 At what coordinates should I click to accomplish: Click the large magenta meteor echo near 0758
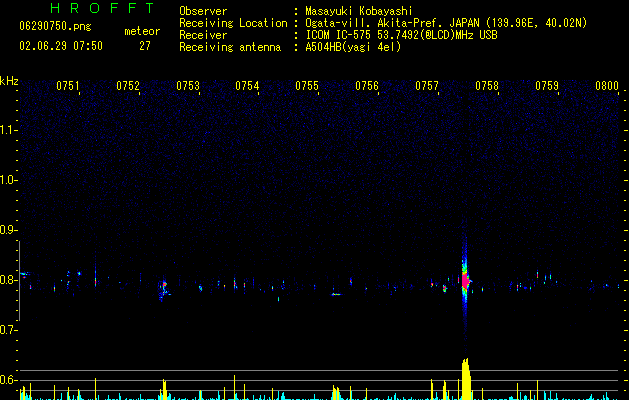(465, 280)
